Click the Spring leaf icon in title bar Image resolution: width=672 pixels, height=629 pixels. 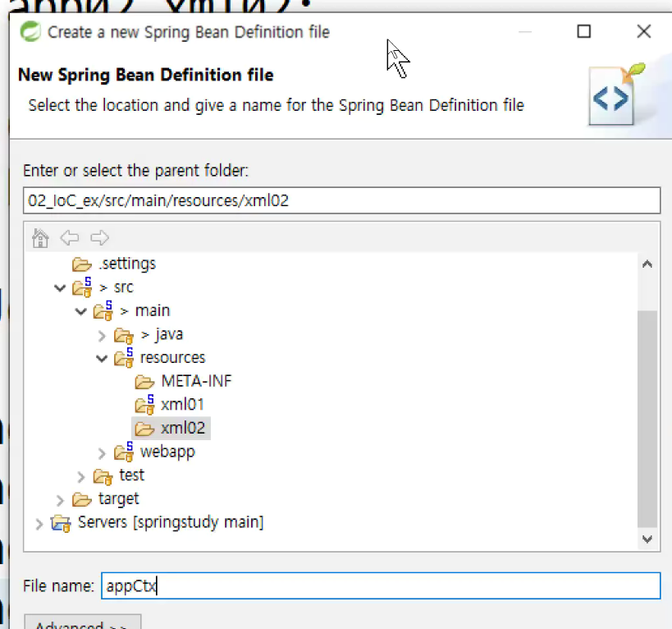(x=30, y=32)
